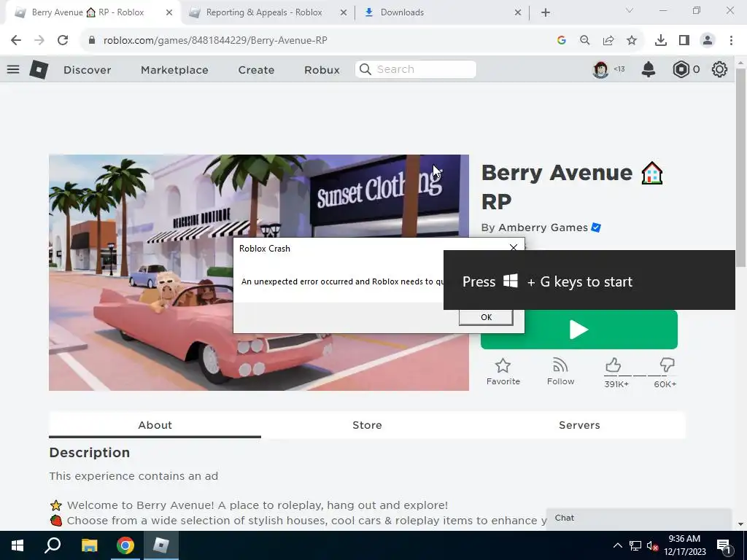Image resolution: width=747 pixels, height=560 pixels.
Task: Go back with the browser back arrow
Action: [x=16, y=41]
